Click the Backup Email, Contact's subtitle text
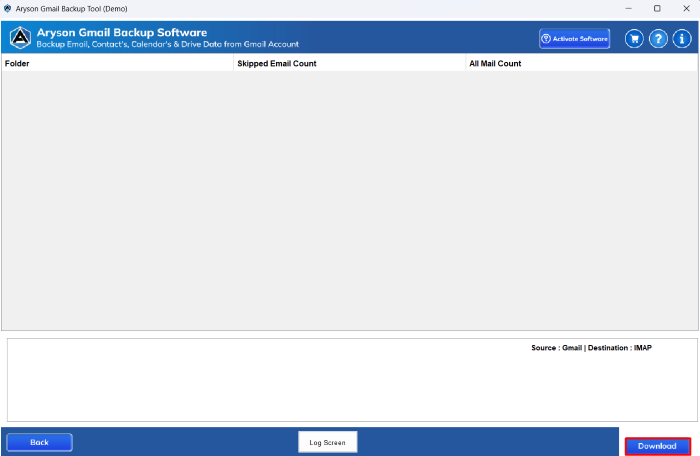Image resolution: width=700 pixels, height=456 pixels. [x=167, y=44]
